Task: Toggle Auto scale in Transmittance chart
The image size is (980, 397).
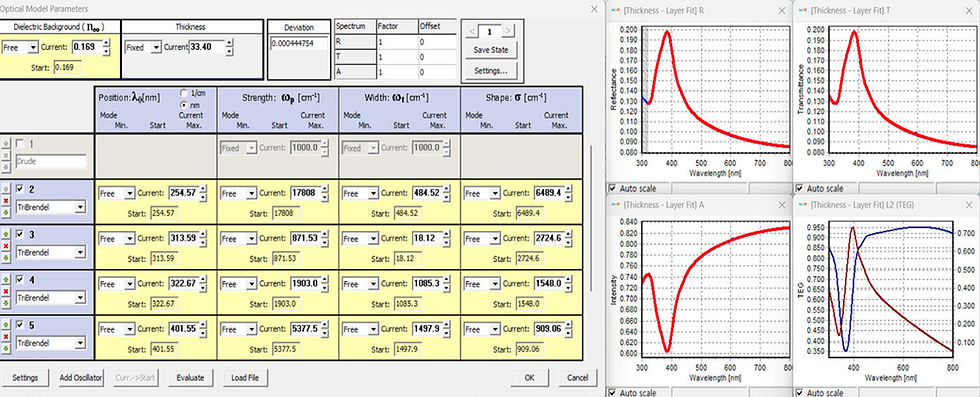Action: point(799,188)
